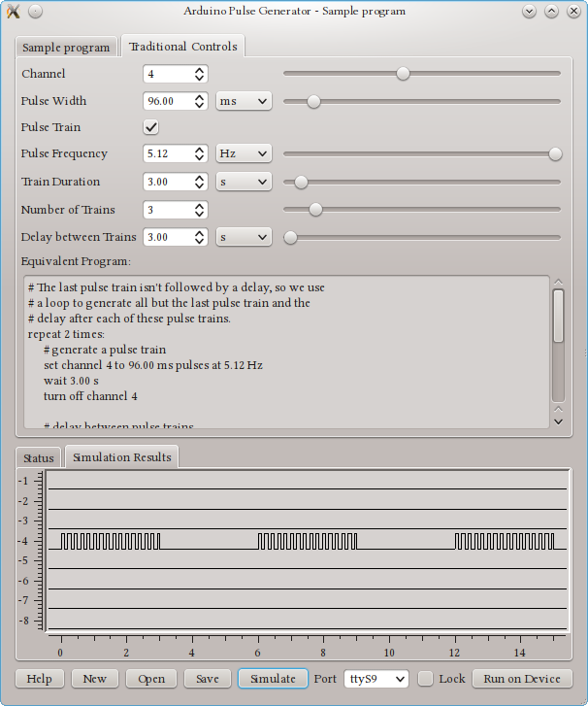Click the Delay between Trains spinbox arrows

pyautogui.click(x=199, y=237)
